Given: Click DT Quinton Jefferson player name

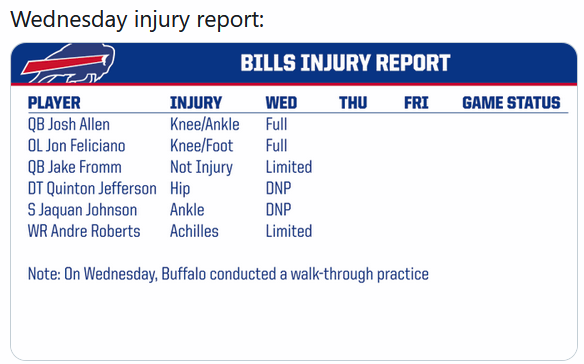Looking at the screenshot, I should click(x=92, y=189).
